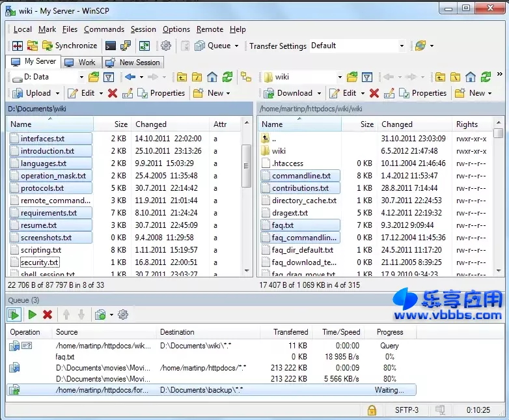This screenshot has width=509, height=420.
Task: Click the Queue toolbar button
Action: pyautogui.click(x=213, y=46)
